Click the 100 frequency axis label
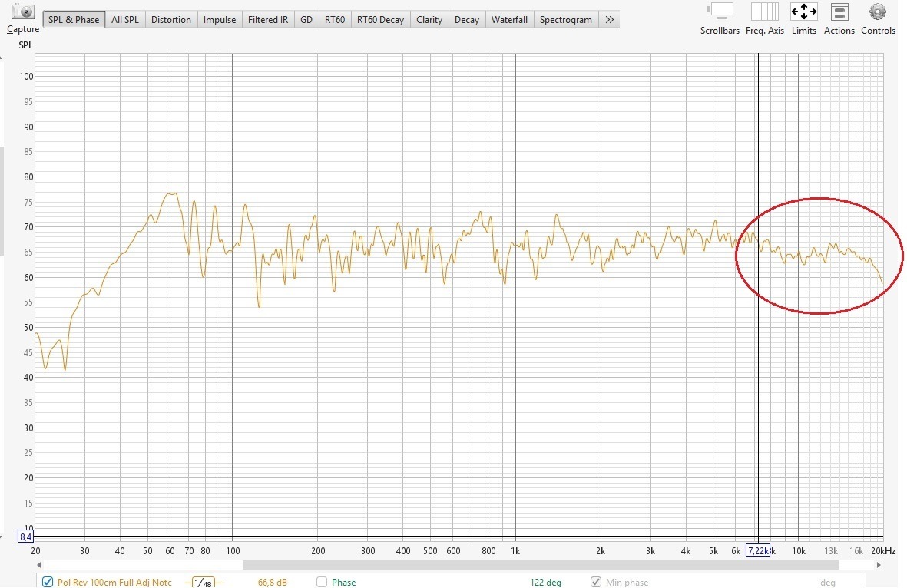The image size is (907, 588). click(233, 551)
